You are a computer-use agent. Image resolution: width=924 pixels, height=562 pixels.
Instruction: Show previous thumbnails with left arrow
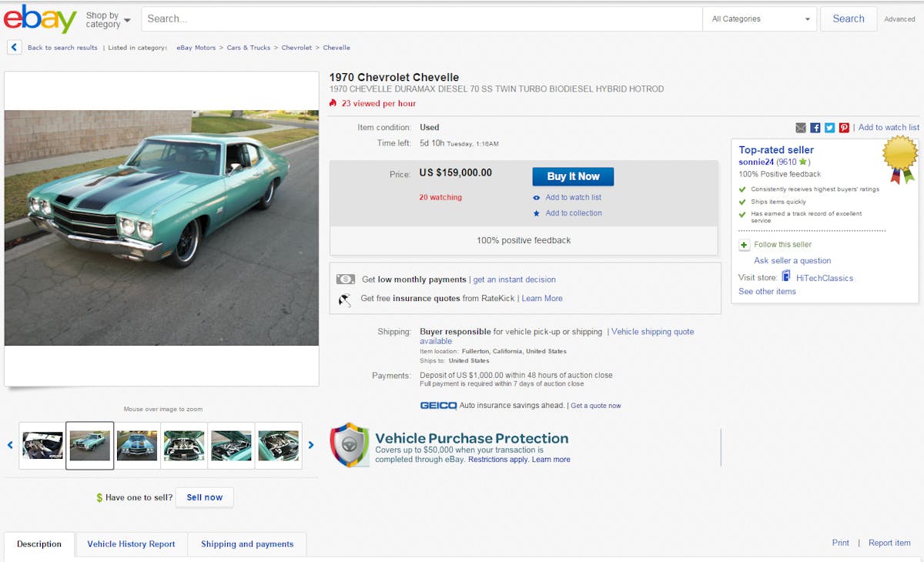(x=10, y=445)
